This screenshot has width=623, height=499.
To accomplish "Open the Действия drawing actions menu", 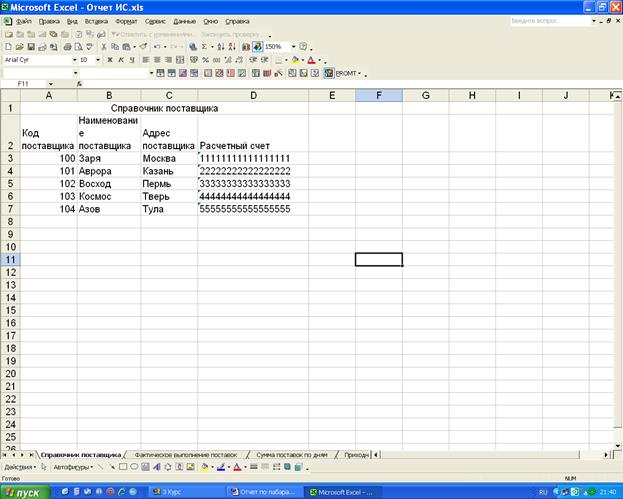I will coord(20,467).
